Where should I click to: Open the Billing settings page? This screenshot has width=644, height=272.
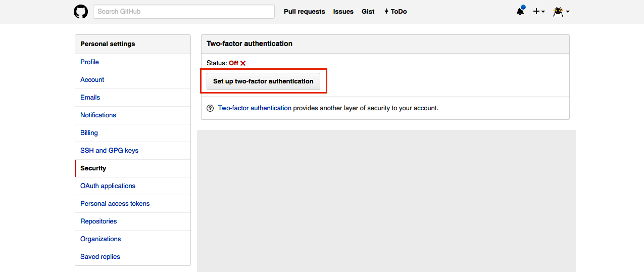point(133,133)
